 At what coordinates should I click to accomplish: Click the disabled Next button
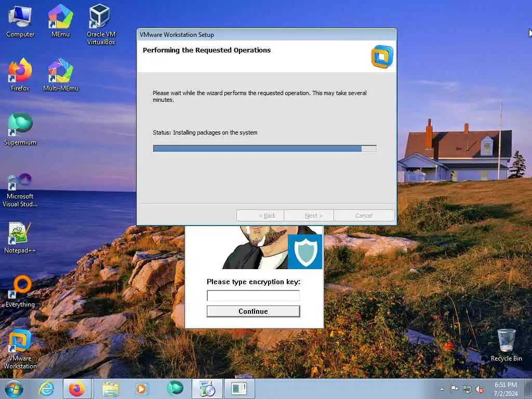[309, 216]
